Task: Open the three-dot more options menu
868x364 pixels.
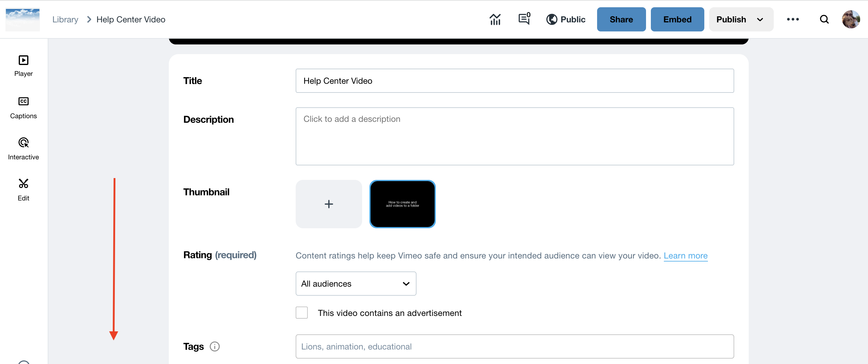Action: [792, 19]
